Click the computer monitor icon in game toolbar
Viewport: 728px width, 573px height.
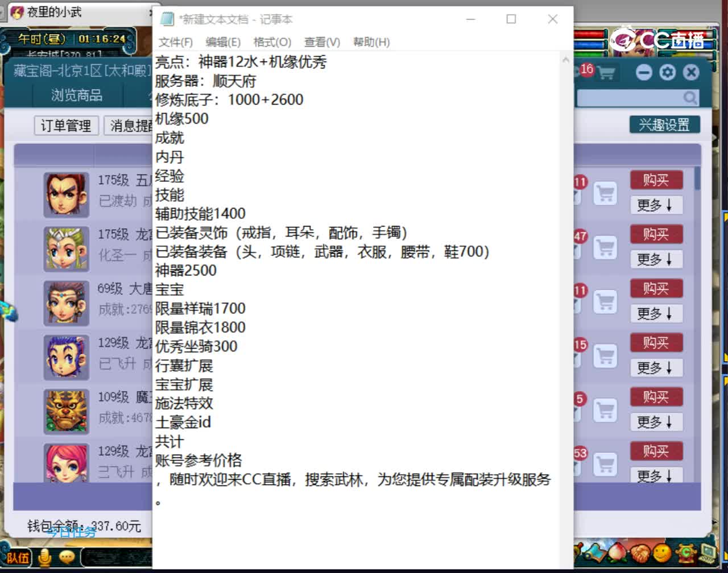pyautogui.click(x=708, y=553)
